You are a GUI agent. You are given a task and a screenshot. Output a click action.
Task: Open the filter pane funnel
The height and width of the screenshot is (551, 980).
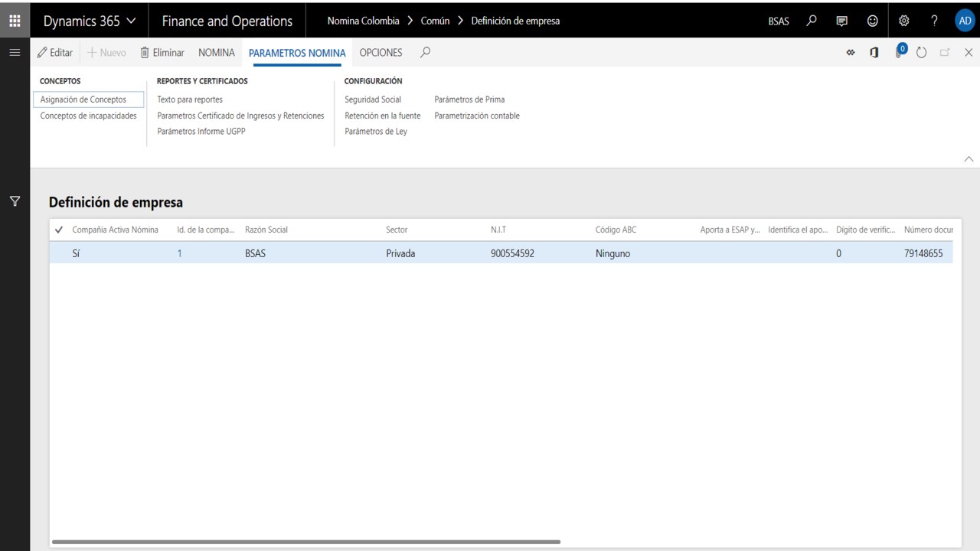point(15,201)
